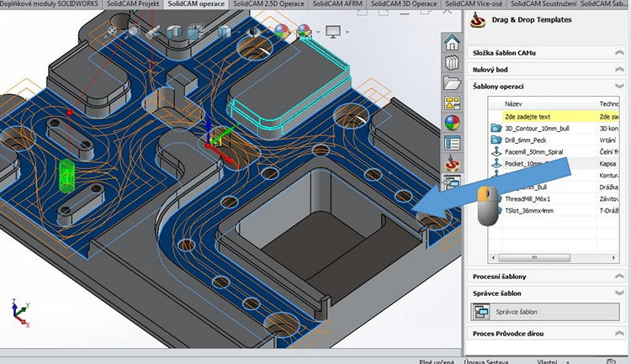This screenshot has width=631, height=364.
Task: Click the XYZ orientation triad in viewport corner
Action: [x=20, y=314]
